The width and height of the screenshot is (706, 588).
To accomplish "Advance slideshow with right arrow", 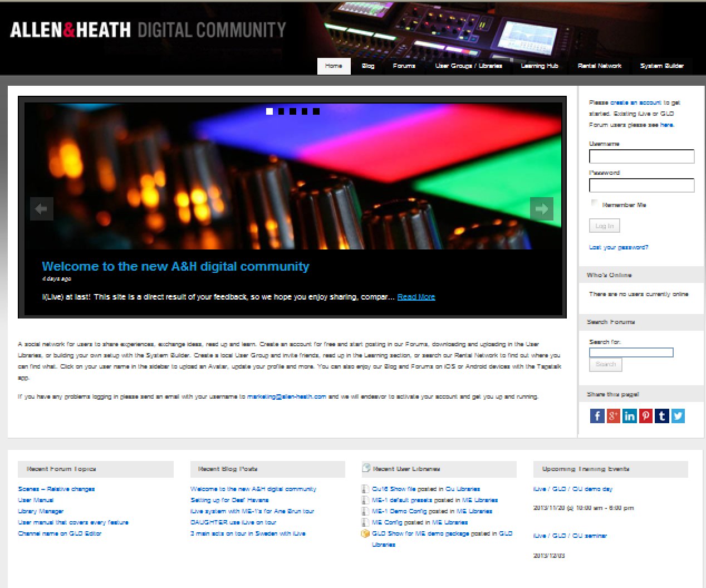I will click(x=542, y=209).
